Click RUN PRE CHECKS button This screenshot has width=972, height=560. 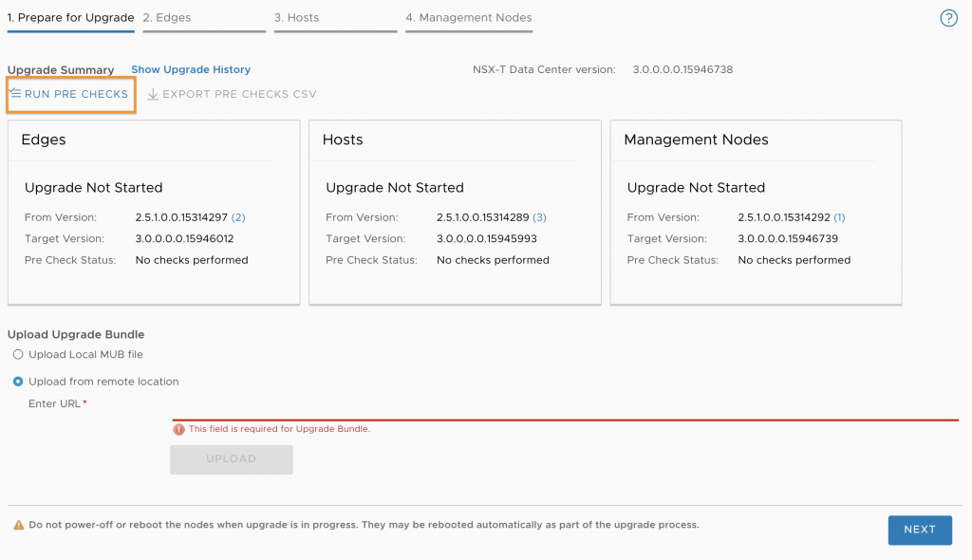click(x=70, y=94)
